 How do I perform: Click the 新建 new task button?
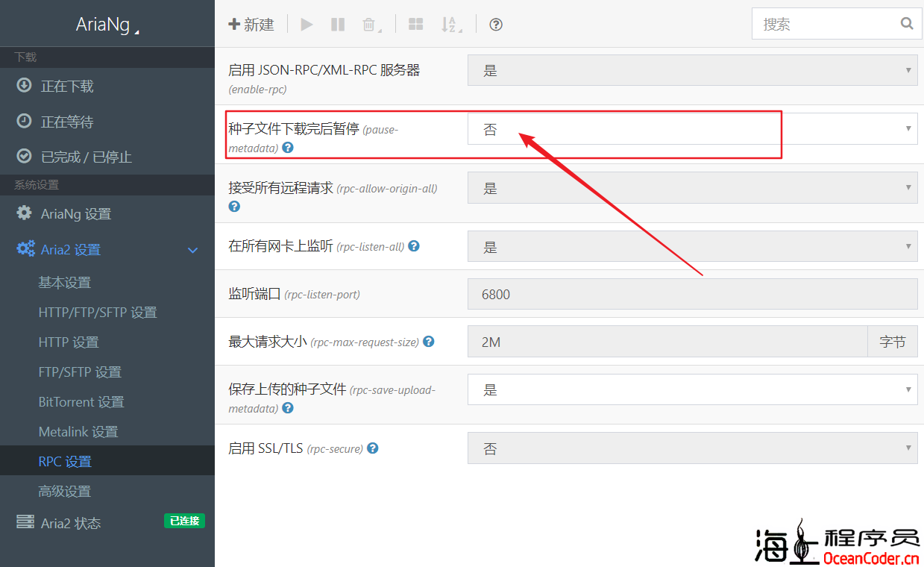tap(251, 25)
